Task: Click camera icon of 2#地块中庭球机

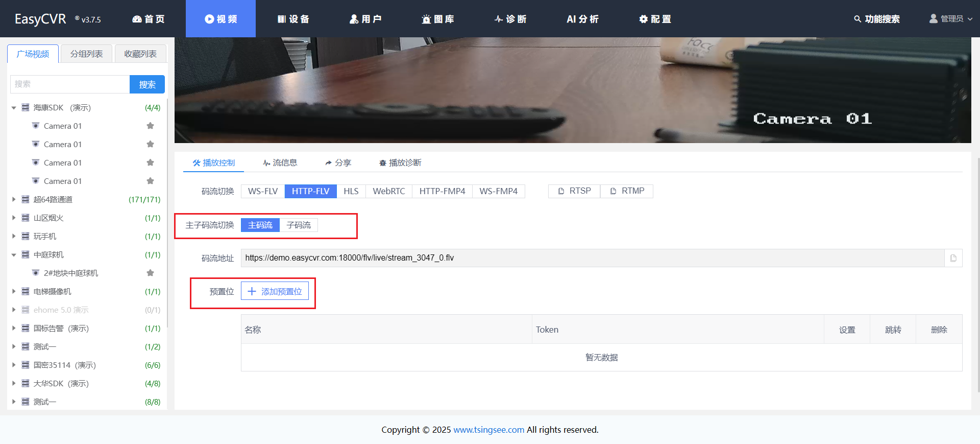Action: 36,273
